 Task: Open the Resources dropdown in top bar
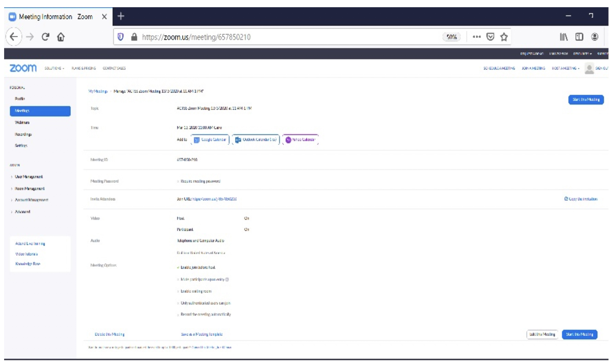pyautogui.click(x=582, y=54)
